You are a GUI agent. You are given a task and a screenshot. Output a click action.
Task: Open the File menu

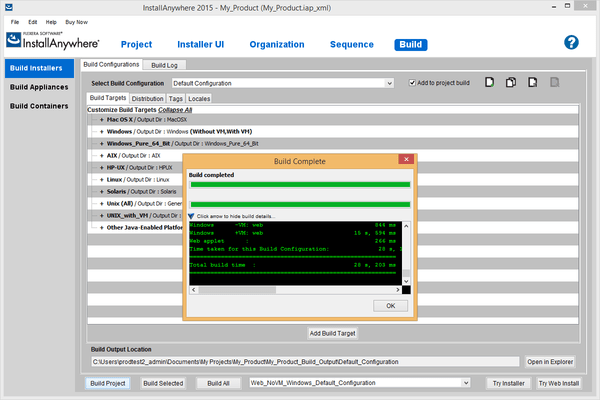pos(15,22)
